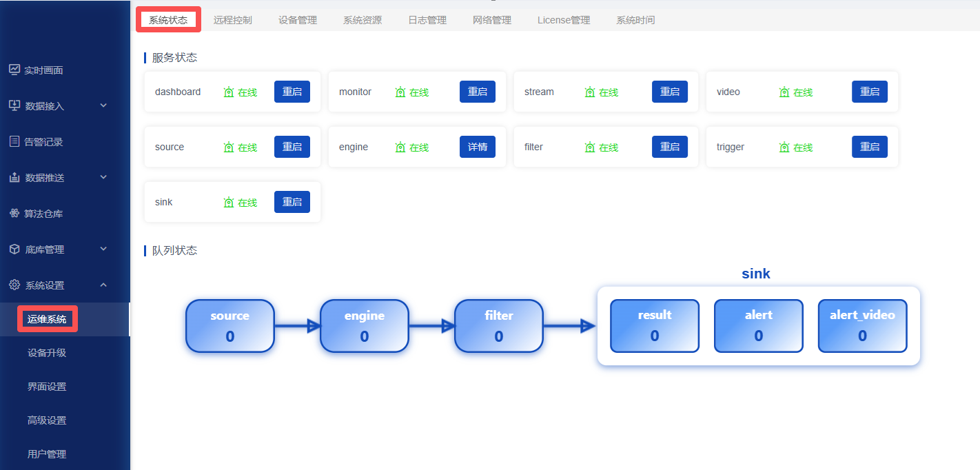Screen dimensions: 980x470
Task: Go to the 网络管理 tab
Action: pyautogui.click(x=492, y=20)
